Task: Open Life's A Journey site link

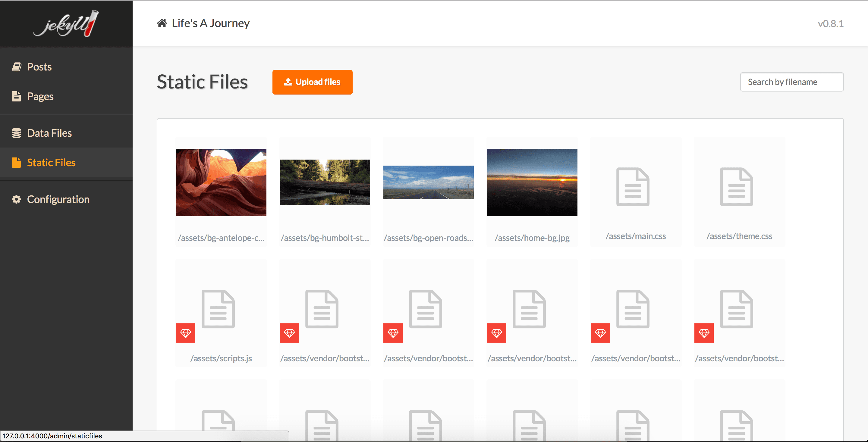Action: (210, 23)
